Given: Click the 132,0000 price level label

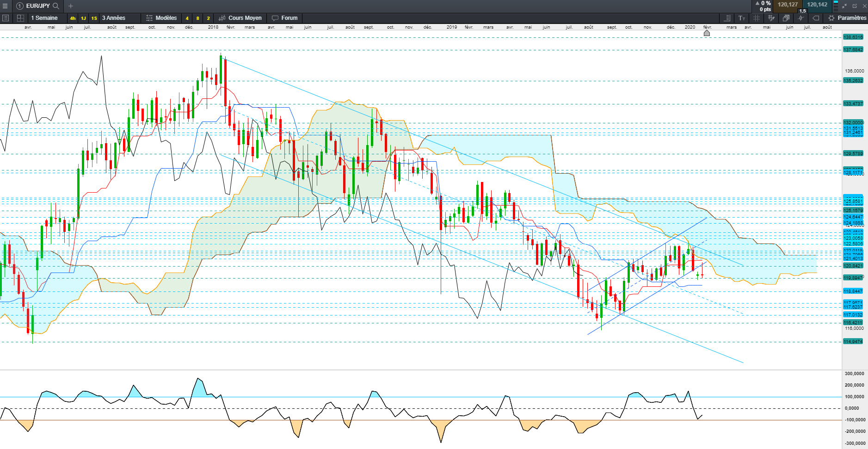Looking at the screenshot, I should tap(853, 122).
